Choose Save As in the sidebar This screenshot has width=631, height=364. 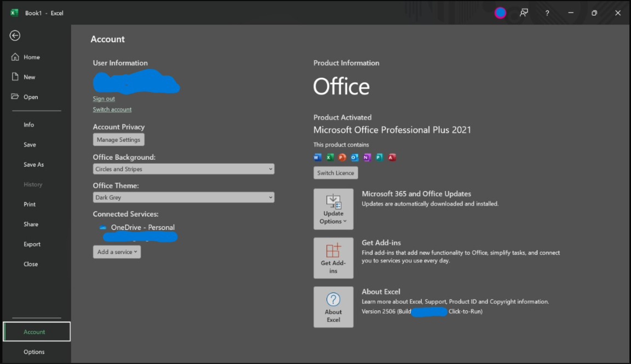33,165
